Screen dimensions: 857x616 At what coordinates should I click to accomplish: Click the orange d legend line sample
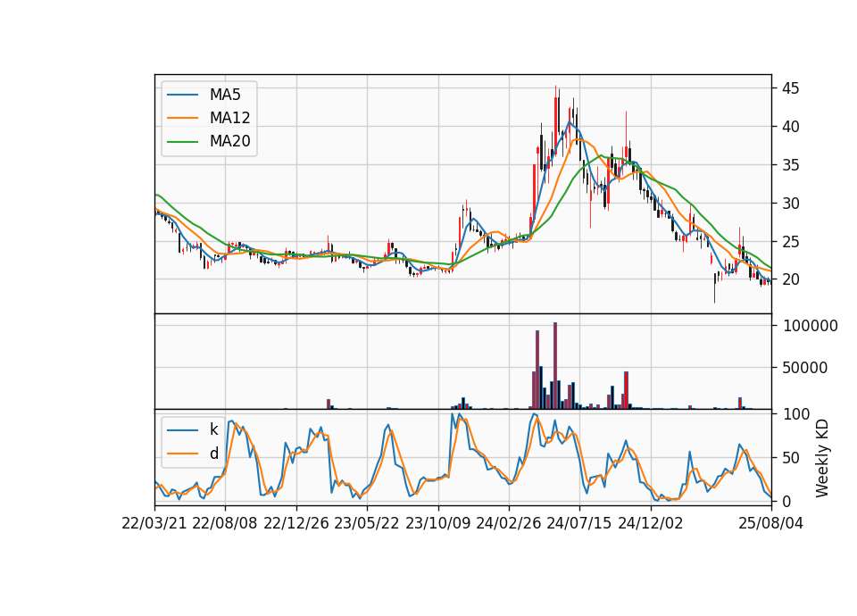182,454
